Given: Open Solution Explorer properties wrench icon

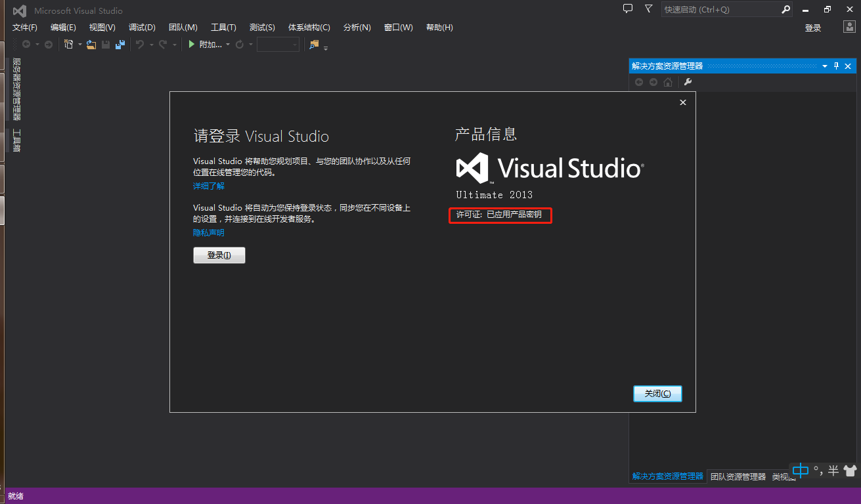Looking at the screenshot, I should point(688,82).
